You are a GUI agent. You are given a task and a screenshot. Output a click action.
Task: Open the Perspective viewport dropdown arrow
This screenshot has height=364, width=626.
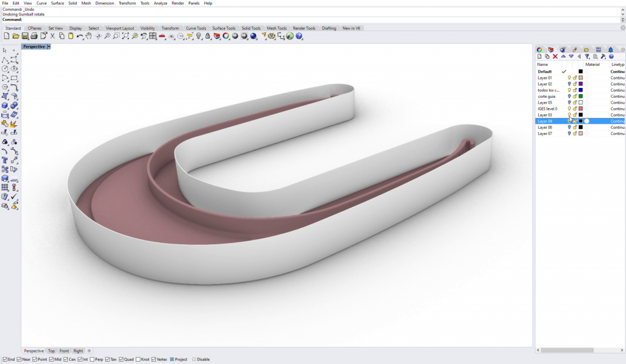(49, 47)
